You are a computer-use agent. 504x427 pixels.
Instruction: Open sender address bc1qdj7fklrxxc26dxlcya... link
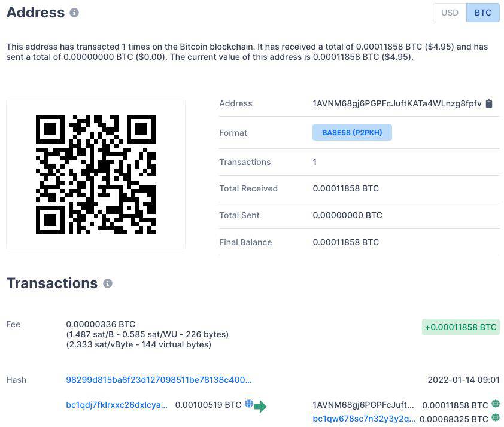pos(117,405)
